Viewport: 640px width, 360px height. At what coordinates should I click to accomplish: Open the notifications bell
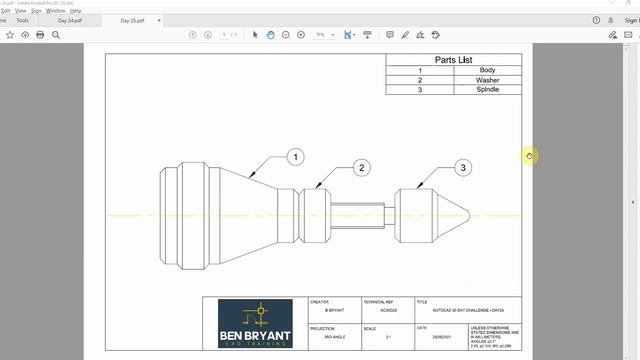pyautogui.click(x=611, y=20)
